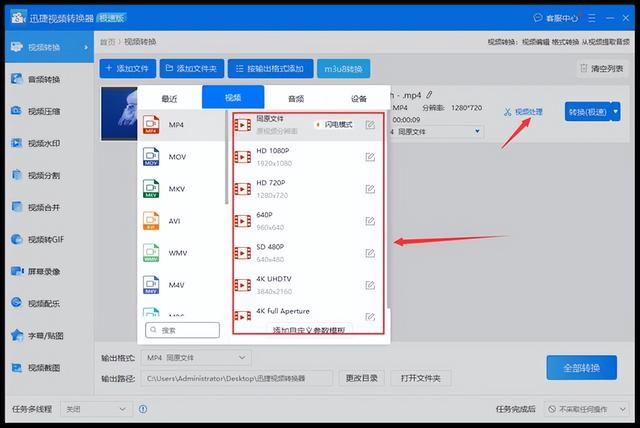Open the 输出格式 MP4 同原文件 dropdown
This screenshot has height=428, width=640.
pos(196,358)
